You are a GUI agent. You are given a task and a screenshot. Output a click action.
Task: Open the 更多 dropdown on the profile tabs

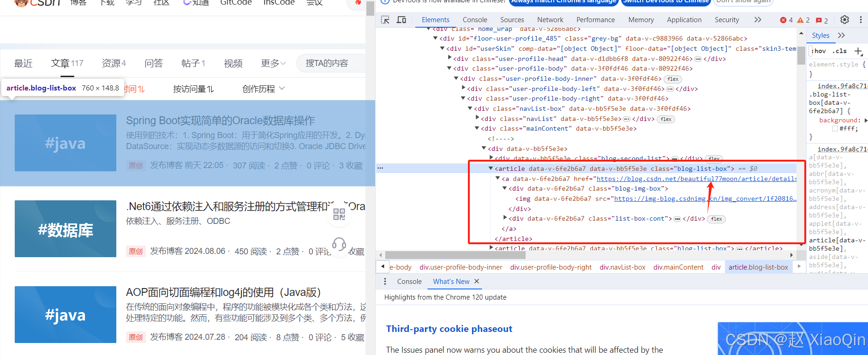[x=273, y=63]
